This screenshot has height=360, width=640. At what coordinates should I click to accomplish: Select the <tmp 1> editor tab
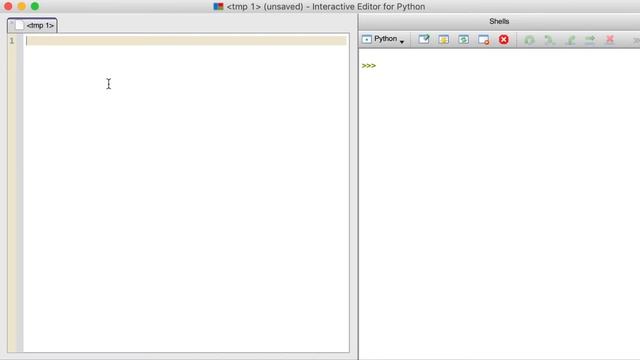pyautogui.click(x=32, y=25)
